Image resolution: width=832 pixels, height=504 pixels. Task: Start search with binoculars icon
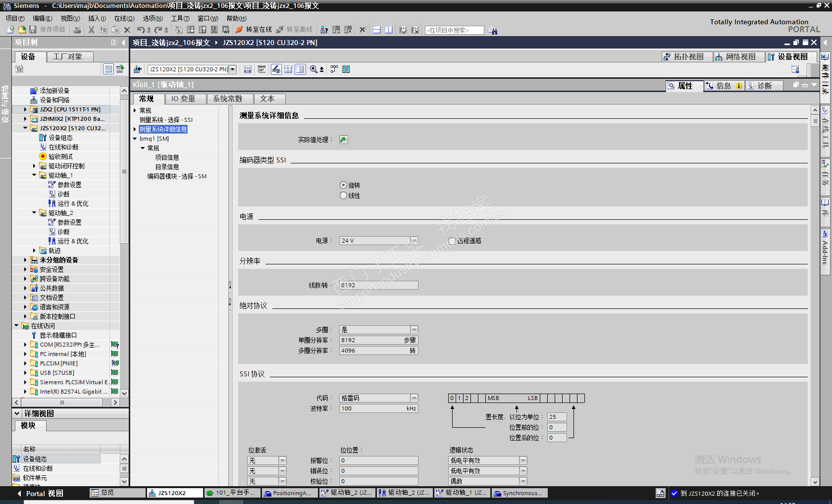pyautogui.click(x=493, y=30)
